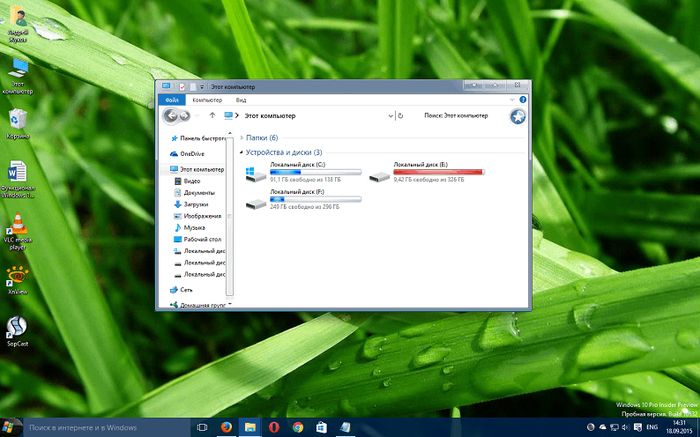Open the Local Disk (C:) drive icon
This screenshot has height=437, width=700.
[x=257, y=175]
